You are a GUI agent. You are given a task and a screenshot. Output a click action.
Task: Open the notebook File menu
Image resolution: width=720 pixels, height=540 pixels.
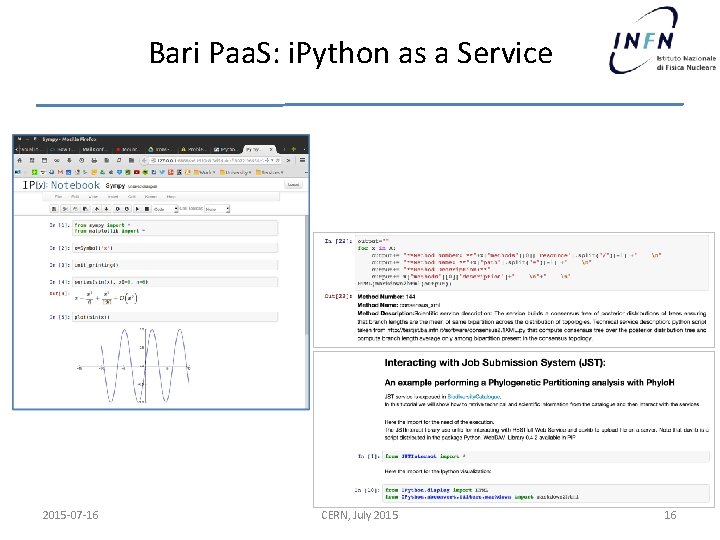58,197
